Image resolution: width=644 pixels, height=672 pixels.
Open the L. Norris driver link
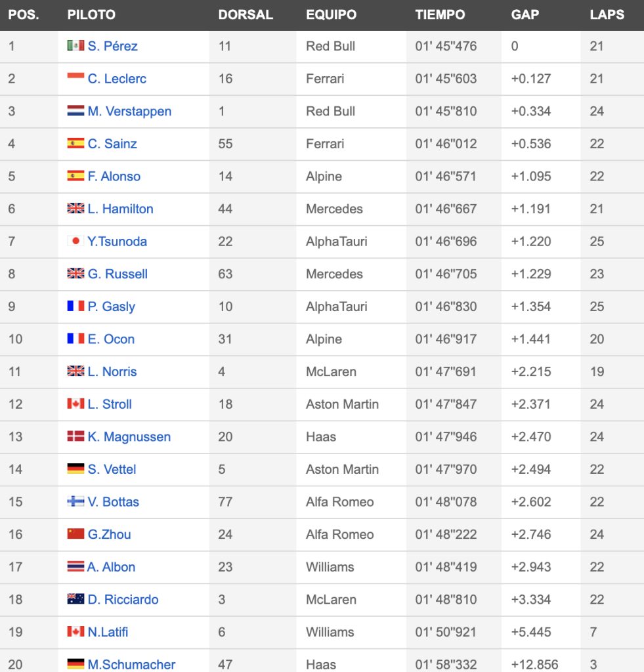112,371
